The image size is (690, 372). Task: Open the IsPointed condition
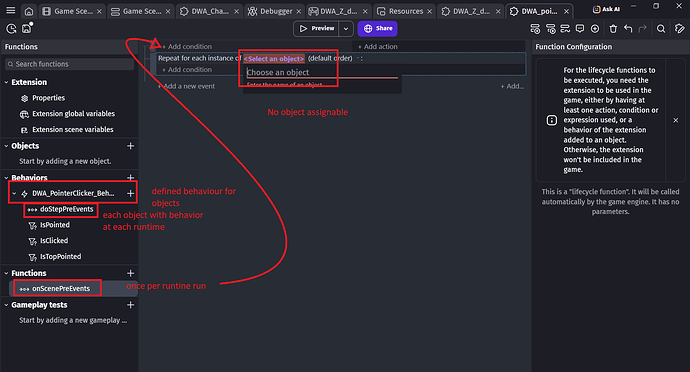coord(55,225)
